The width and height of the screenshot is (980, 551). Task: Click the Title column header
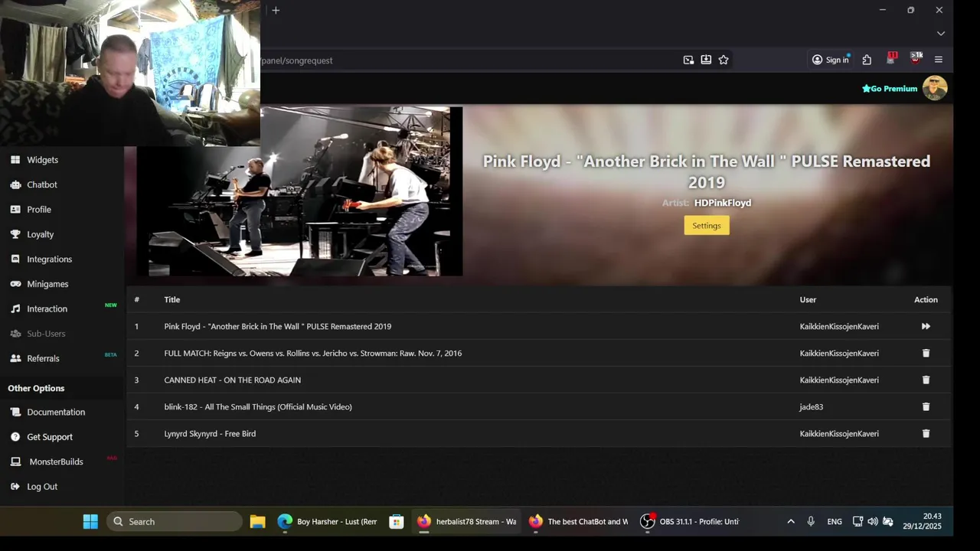172,299
